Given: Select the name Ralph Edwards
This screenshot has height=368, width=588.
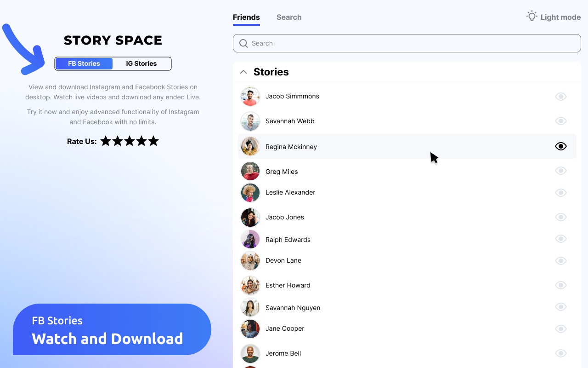Looking at the screenshot, I should point(288,240).
